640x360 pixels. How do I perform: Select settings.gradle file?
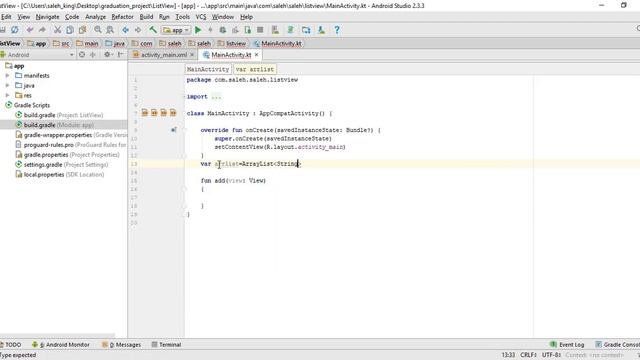pyautogui.click(x=62, y=164)
